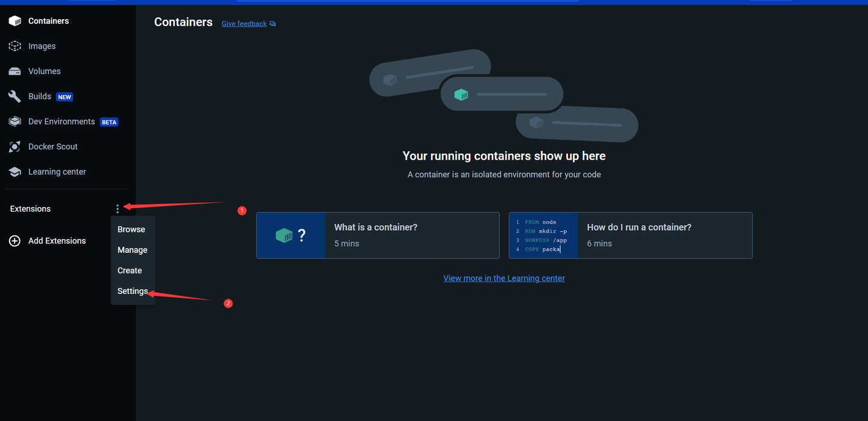Image resolution: width=868 pixels, height=421 pixels.
Task: Select Browse from the Extensions menu
Action: tap(131, 229)
